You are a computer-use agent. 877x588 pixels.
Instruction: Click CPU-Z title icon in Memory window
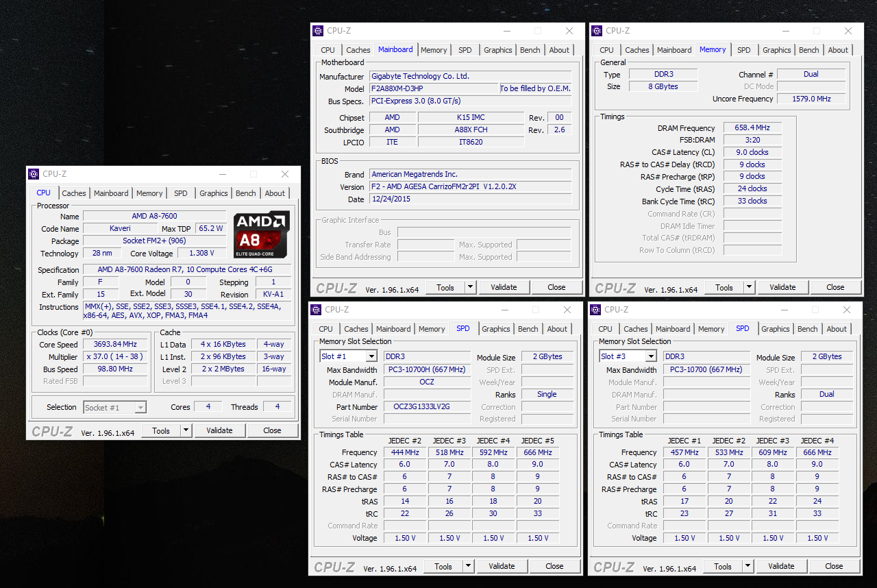[597, 31]
